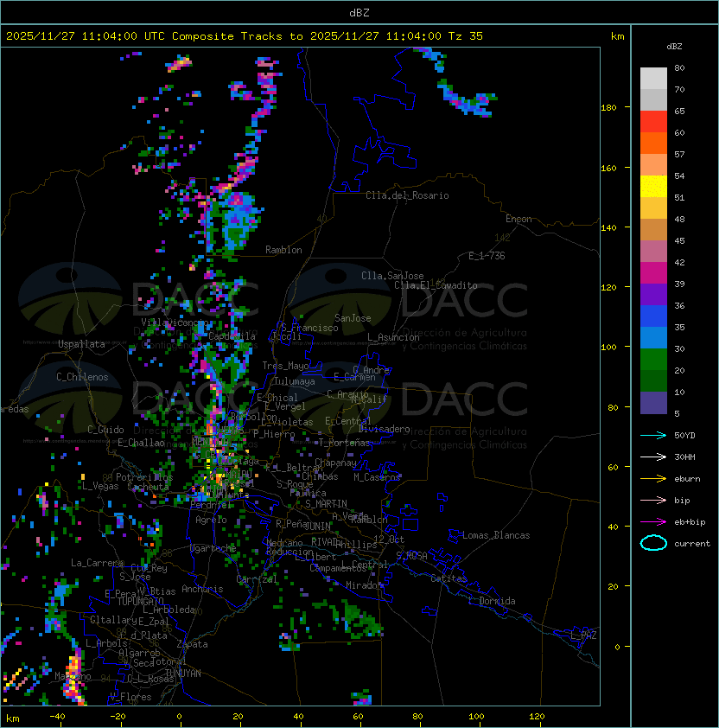Click the Tres_Mayo place label
The image size is (719, 728).
285,366
